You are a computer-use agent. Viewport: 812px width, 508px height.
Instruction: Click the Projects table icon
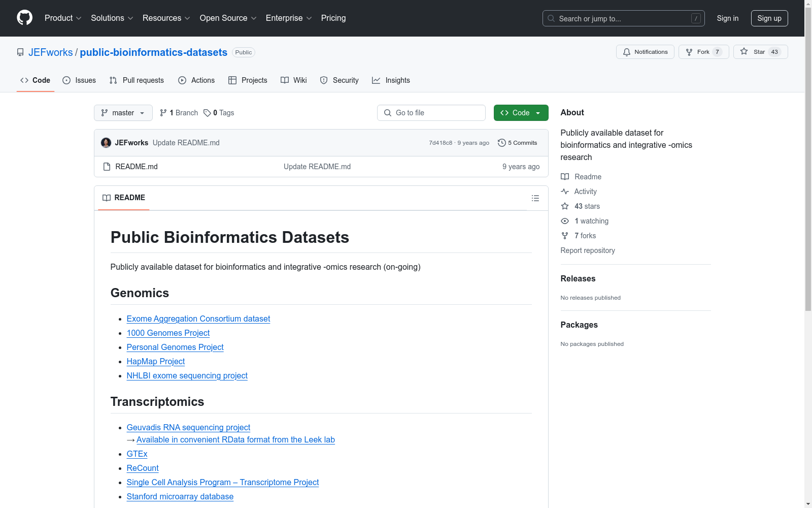[x=232, y=80]
